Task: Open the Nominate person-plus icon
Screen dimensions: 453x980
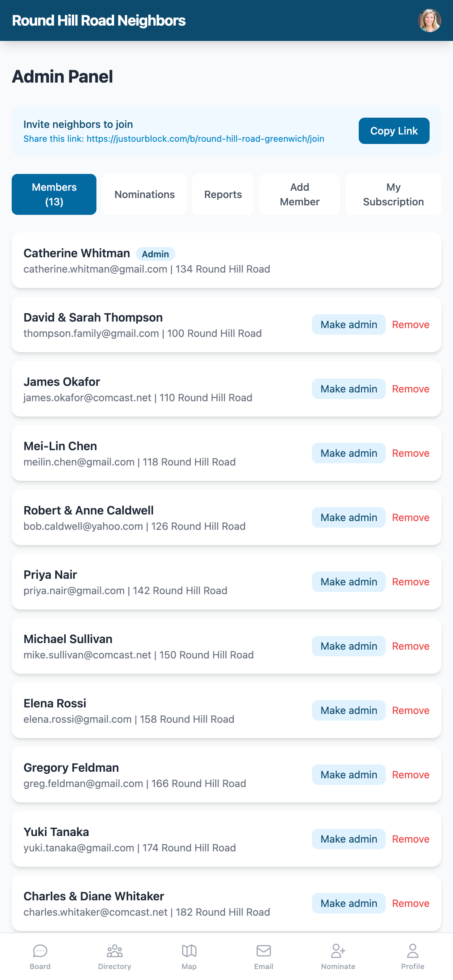Action: pos(338,951)
